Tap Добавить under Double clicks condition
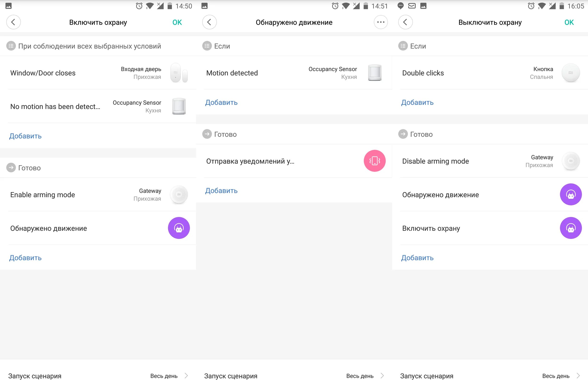The width and height of the screenshot is (588, 392). coord(417,103)
